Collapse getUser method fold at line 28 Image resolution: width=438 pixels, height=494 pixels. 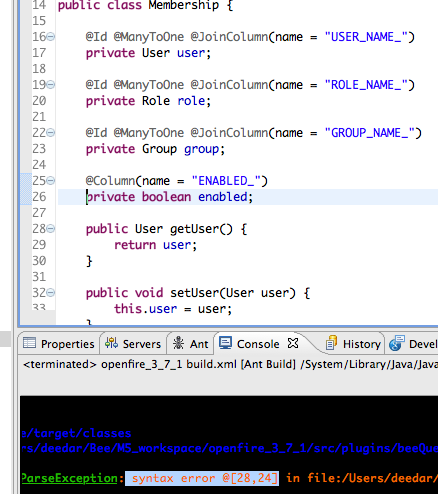[x=51, y=229]
